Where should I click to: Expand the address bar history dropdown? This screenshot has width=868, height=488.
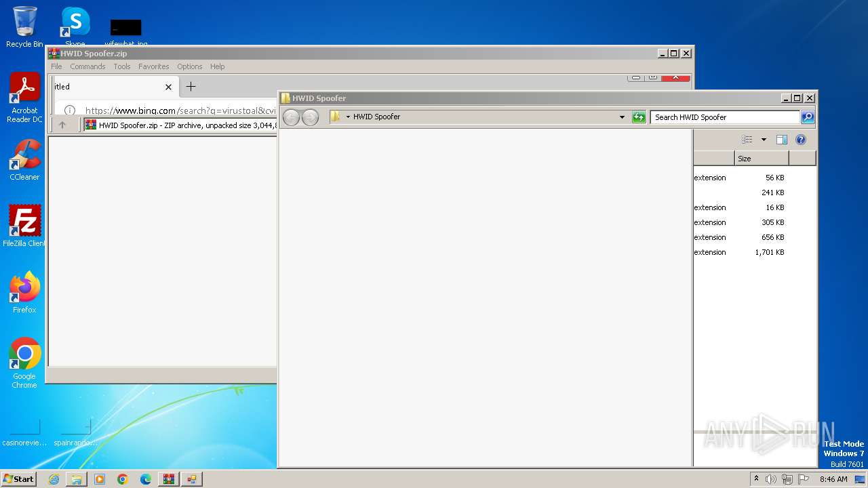click(622, 117)
